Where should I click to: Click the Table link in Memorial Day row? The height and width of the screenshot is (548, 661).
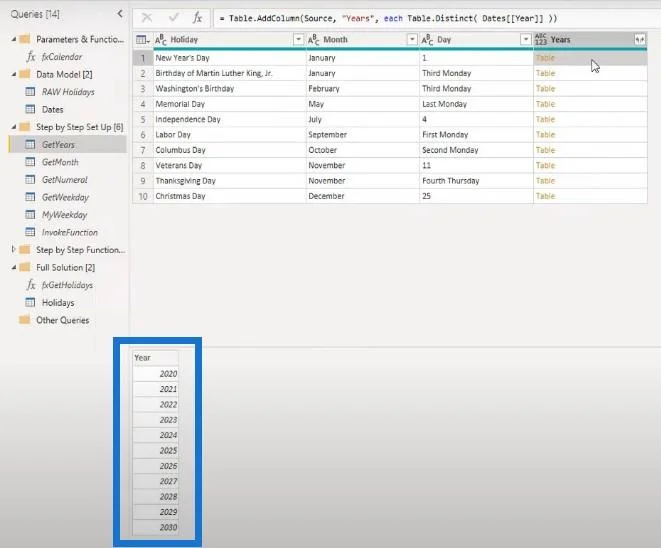(545, 104)
